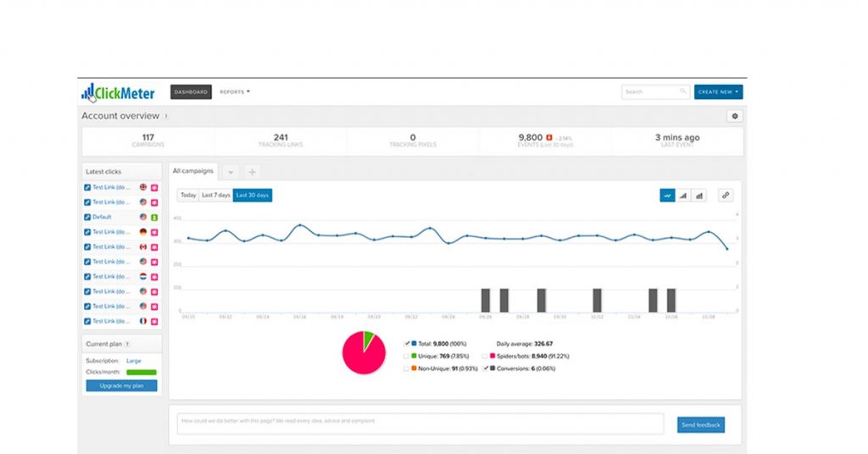Select the Last 30 days range
This screenshot has width=868, height=454.
[x=253, y=195]
